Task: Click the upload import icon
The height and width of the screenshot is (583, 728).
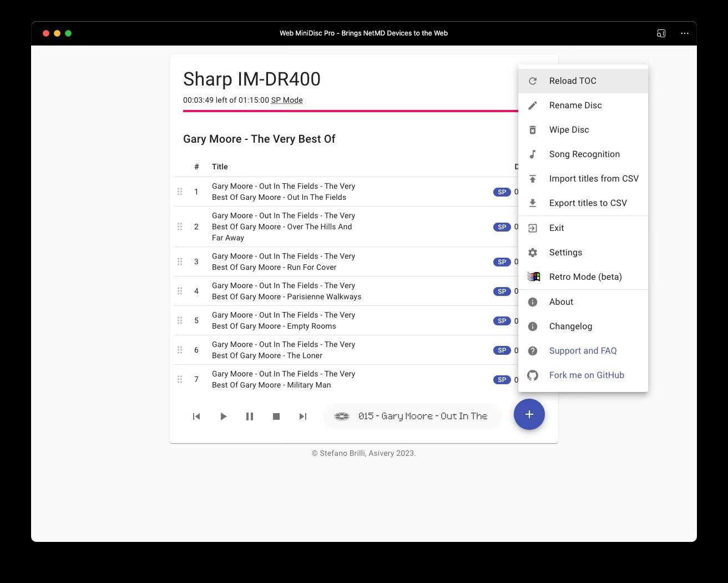Action: tap(533, 179)
